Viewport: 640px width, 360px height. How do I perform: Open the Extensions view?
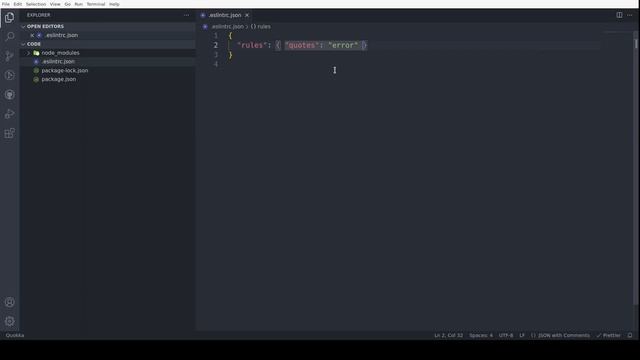pos(9,133)
